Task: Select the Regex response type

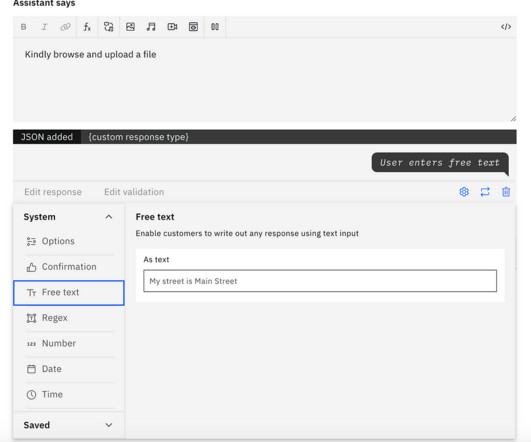Action: click(x=69, y=318)
